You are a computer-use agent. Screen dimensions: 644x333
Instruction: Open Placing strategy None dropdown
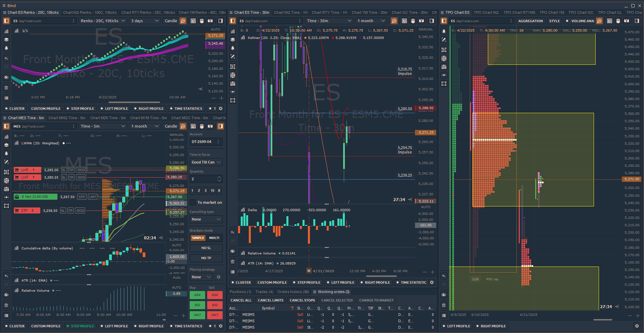201,277
